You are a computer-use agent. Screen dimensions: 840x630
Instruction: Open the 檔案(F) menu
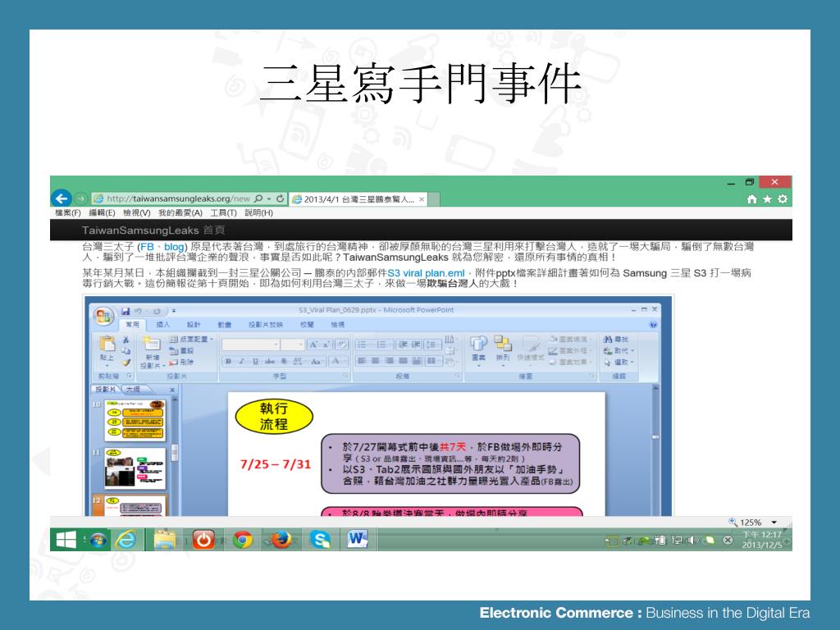(x=68, y=212)
